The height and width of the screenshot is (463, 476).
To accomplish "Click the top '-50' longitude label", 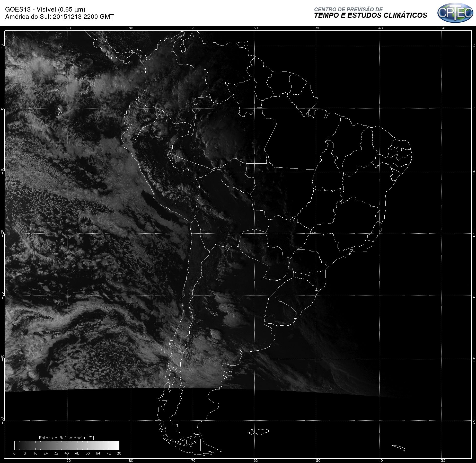I will (317, 28).
